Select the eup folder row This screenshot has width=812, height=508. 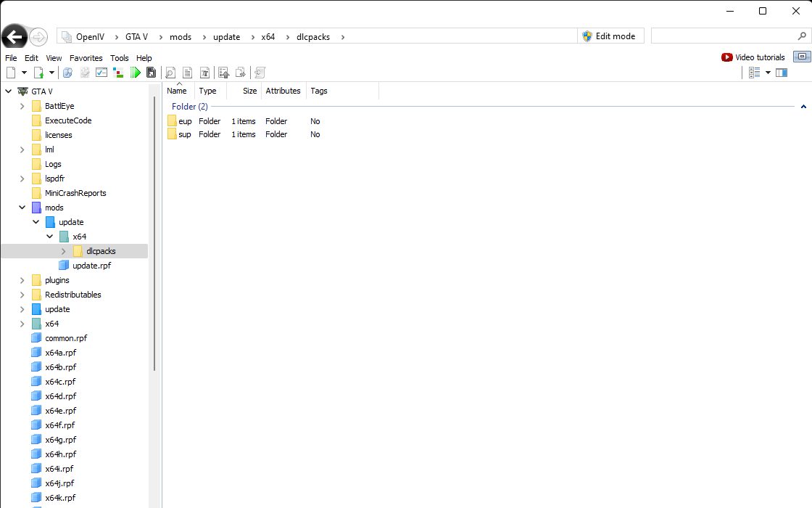[x=244, y=120]
